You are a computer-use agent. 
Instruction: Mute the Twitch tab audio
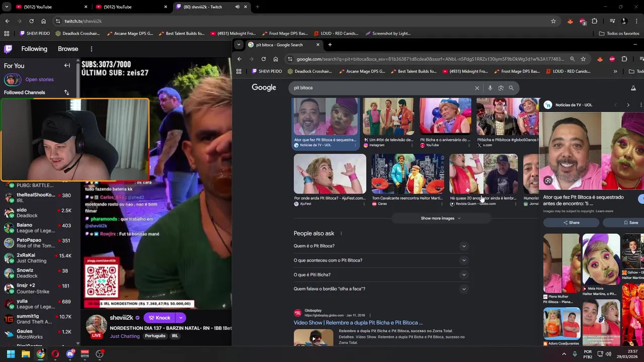pyautogui.click(x=237, y=7)
